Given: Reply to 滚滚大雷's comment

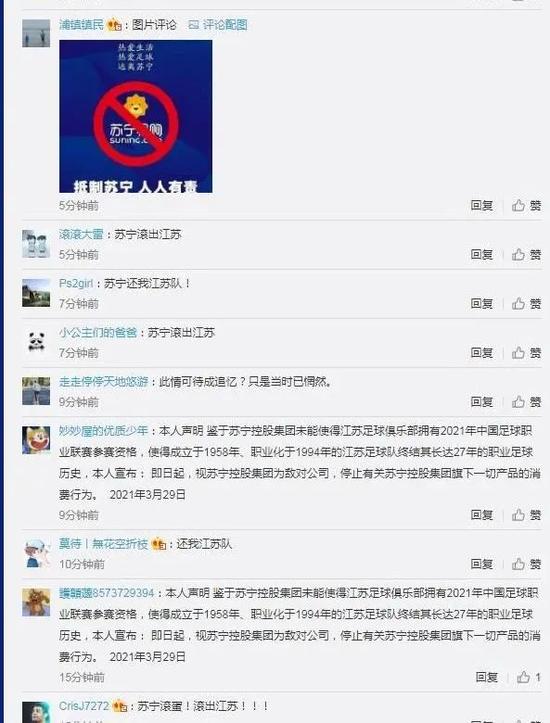Looking at the screenshot, I should pos(482,255).
